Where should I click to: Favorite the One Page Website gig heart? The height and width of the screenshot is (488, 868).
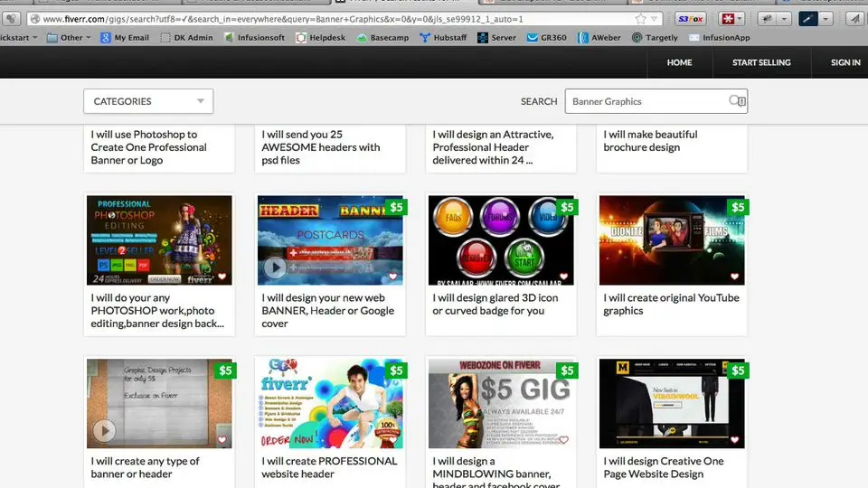pos(734,440)
